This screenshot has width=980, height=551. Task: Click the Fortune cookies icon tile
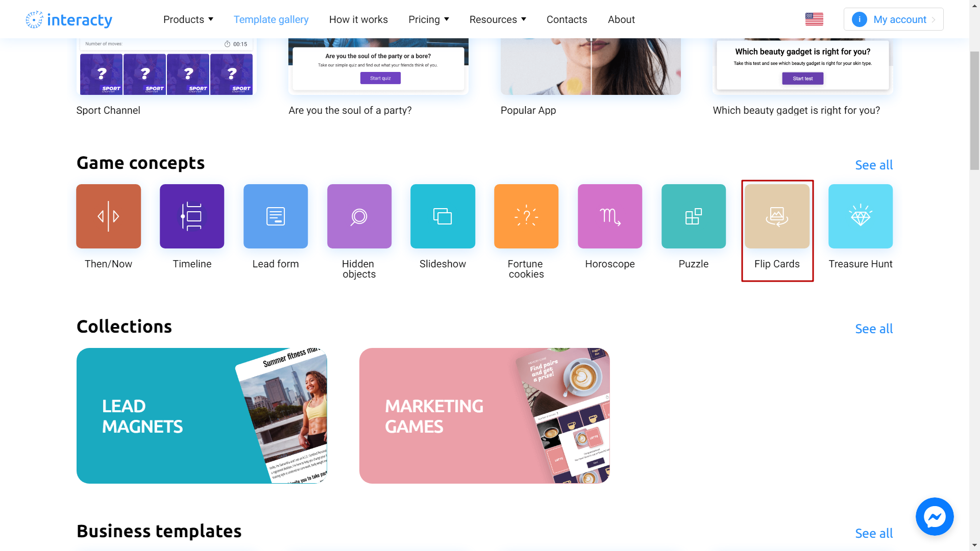(526, 216)
